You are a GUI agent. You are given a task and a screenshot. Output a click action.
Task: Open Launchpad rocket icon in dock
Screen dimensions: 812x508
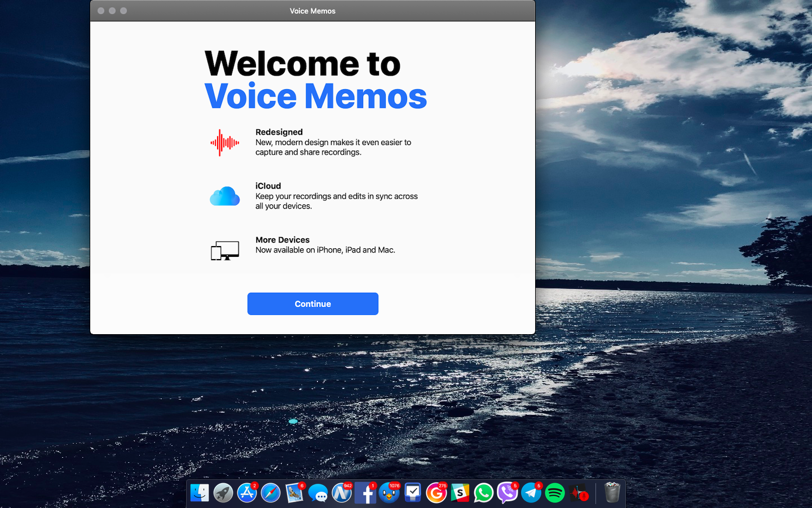(x=223, y=493)
